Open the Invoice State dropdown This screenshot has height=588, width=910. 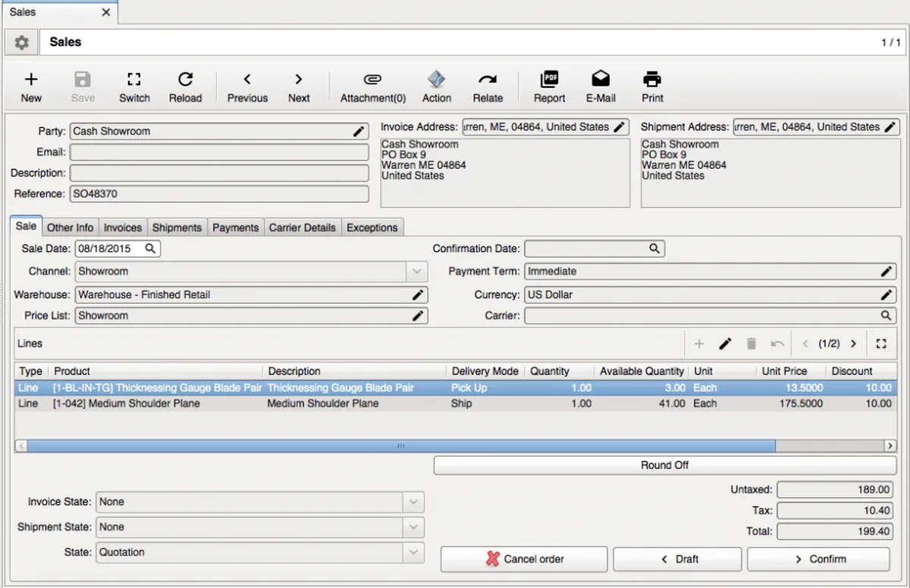pyautogui.click(x=414, y=502)
